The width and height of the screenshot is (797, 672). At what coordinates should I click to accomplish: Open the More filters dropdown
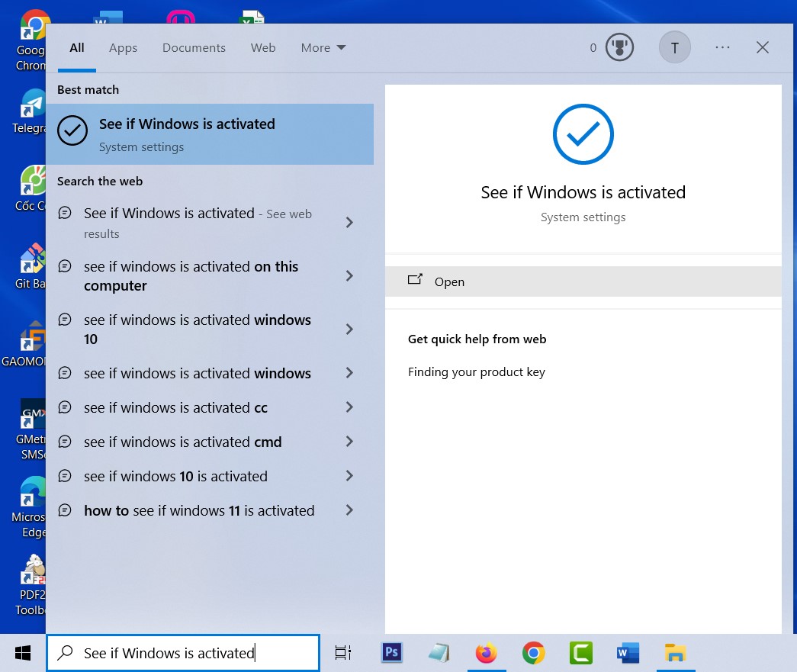tap(322, 47)
